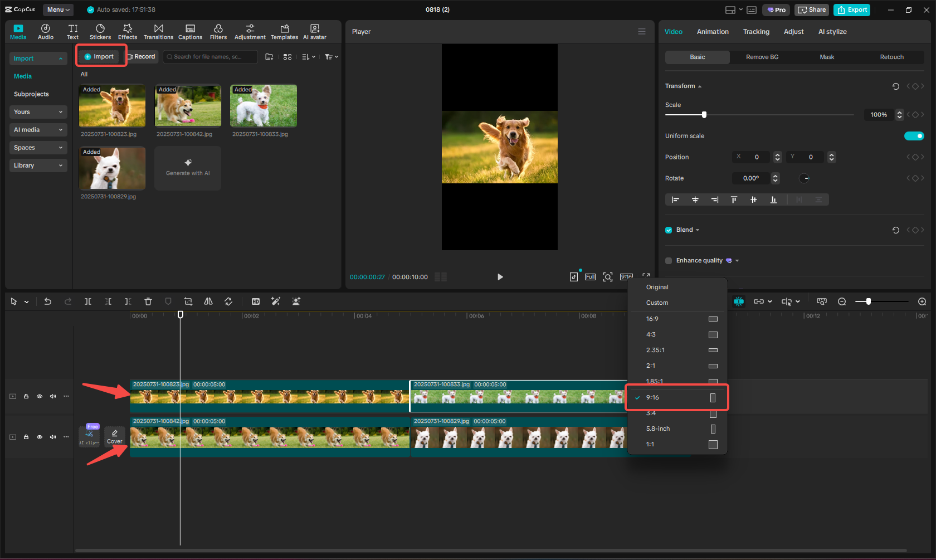
Task: Click the Import button in the media panel
Action: pos(101,56)
